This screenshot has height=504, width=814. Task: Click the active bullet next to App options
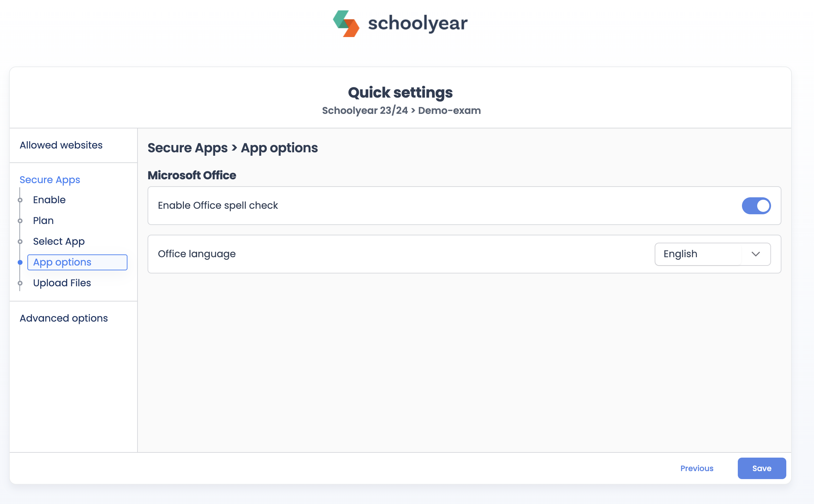(20, 262)
